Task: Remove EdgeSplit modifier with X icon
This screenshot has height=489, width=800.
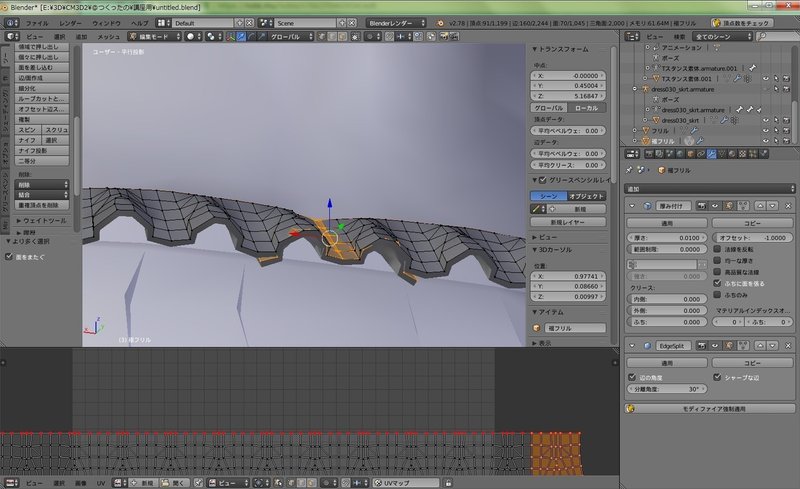Action: coord(788,346)
